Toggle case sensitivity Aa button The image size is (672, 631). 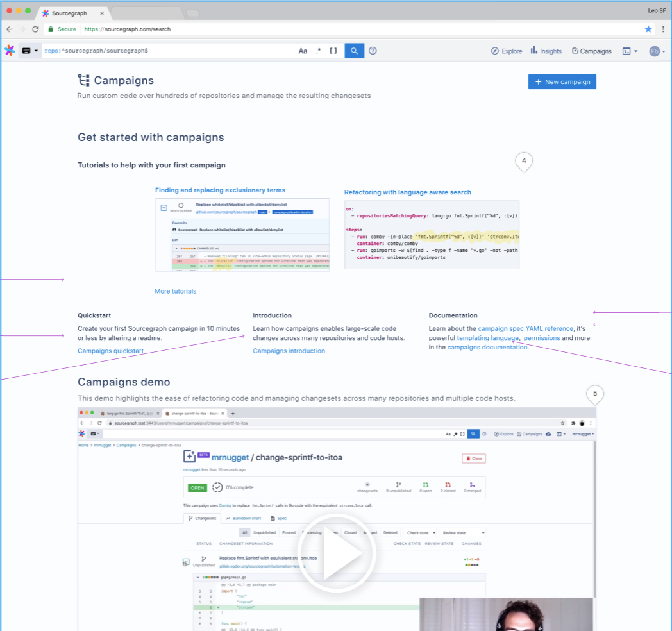pyautogui.click(x=303, y=51)
